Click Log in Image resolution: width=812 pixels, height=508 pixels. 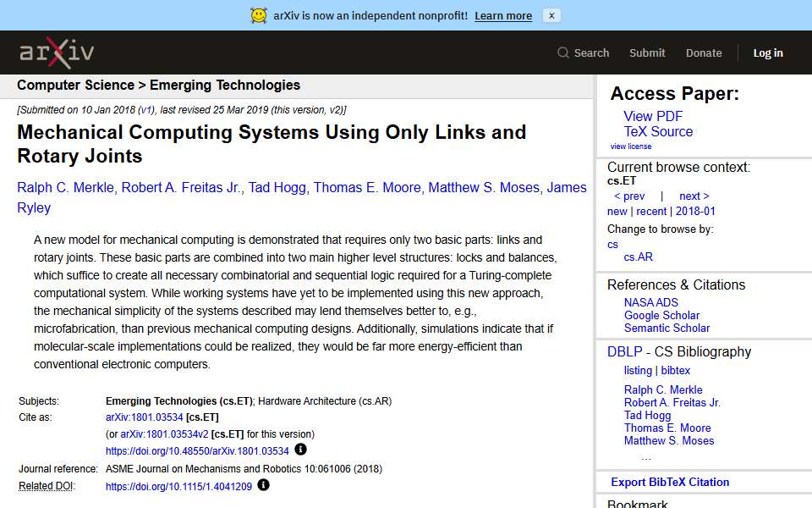[768, 52]
